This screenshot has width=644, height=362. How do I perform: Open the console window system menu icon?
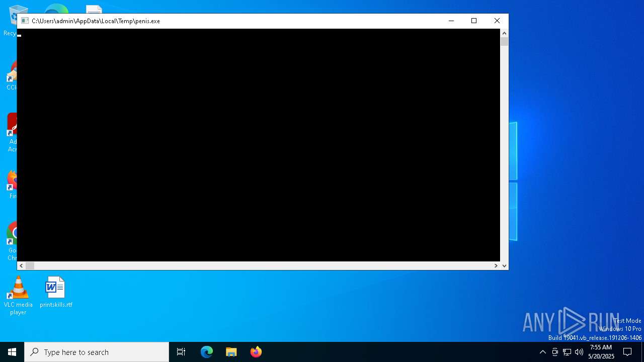coord(25,21)
